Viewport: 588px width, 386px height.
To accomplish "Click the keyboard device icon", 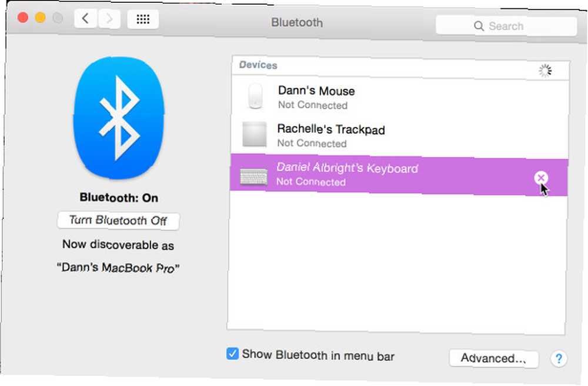I will pos(254,177).
